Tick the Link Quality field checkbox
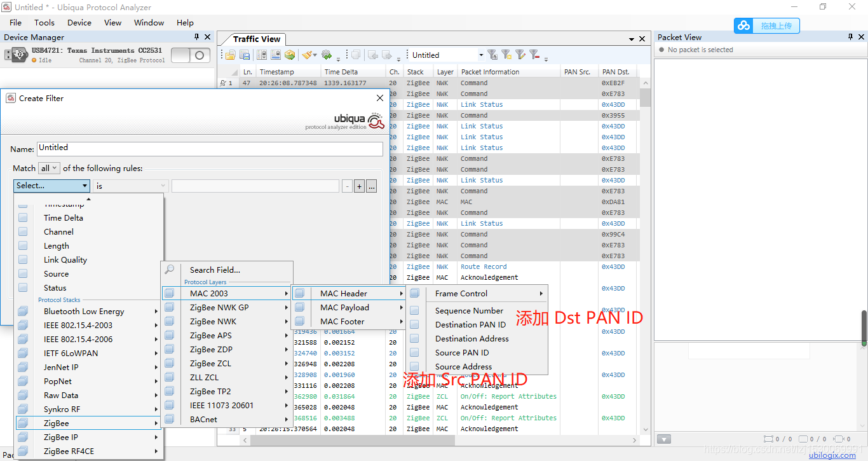 [23, 259]
